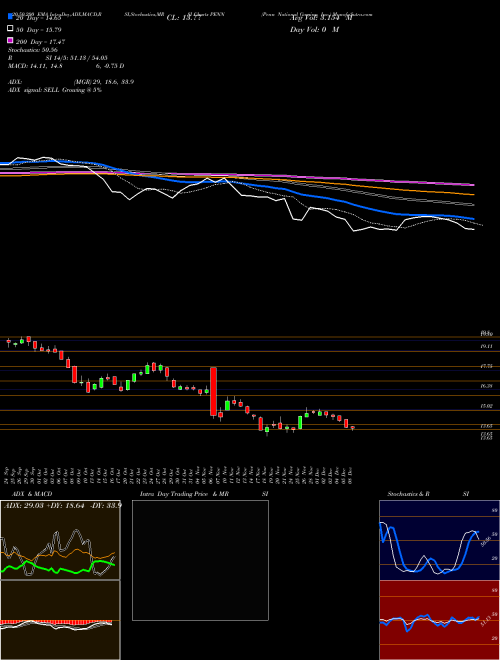Image resolution: width=500 pixels, height=660 pixels.
Task: Click the 15.02 price axis label
Action: 487,406
